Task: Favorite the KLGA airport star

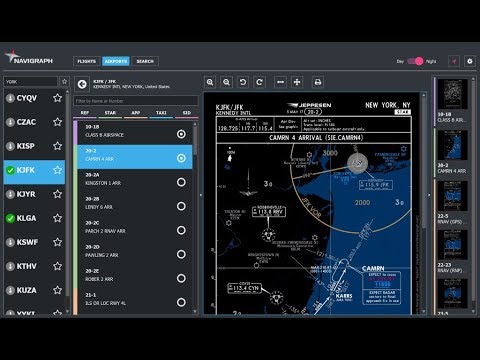Action: tap(57, 218)
